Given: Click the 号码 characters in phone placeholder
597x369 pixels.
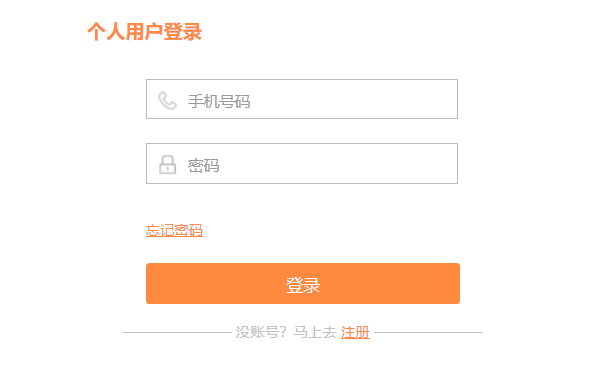Looking at the screenshot, I should point(235,101).
